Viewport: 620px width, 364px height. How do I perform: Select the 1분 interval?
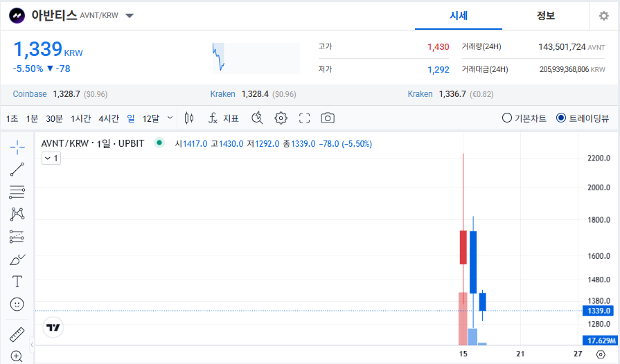point(32,118)
